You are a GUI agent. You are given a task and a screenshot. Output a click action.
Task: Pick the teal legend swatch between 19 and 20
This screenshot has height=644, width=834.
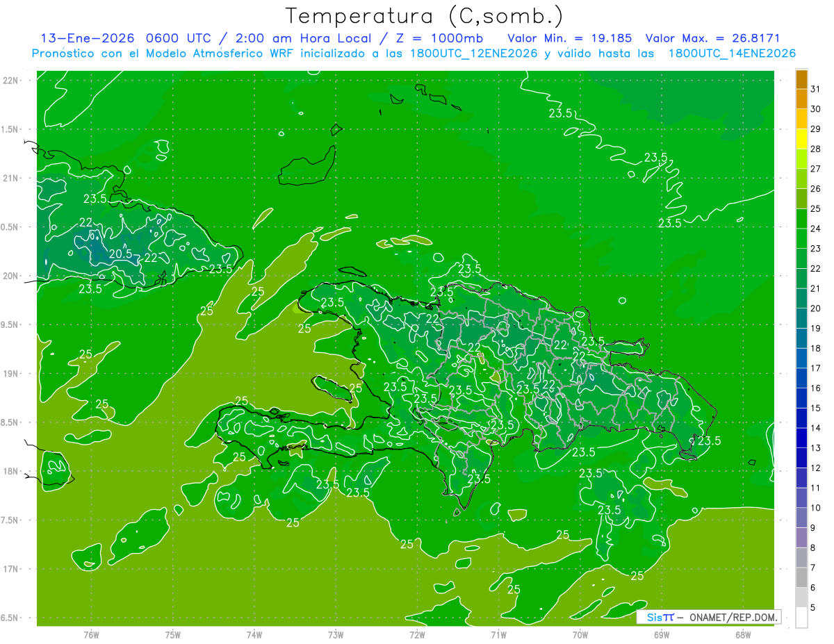801,318
